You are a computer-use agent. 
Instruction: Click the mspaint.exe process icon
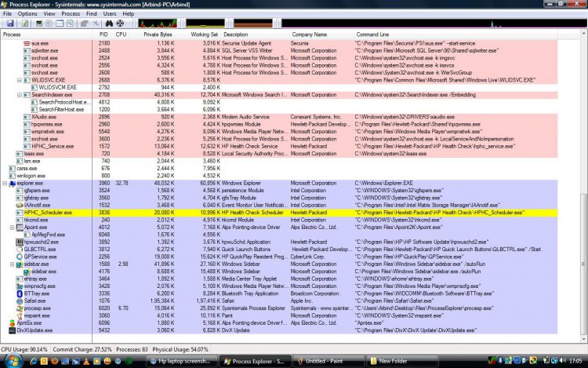click(20, 315)
